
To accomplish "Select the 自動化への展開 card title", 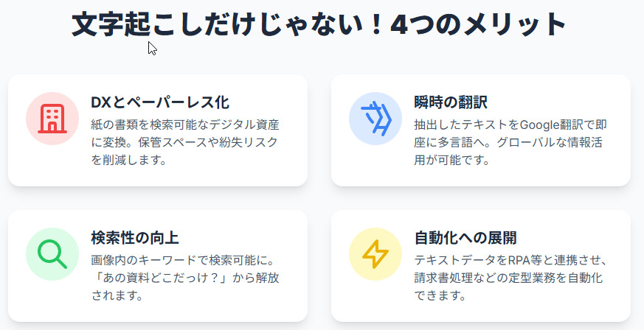I will 465,238.
